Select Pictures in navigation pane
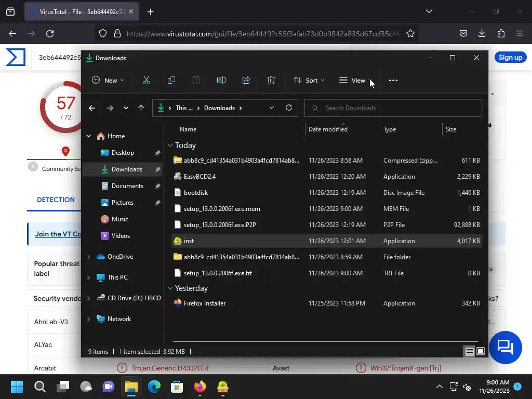The width and height of the screenshot is (532, 399). (x=122, y=203)
